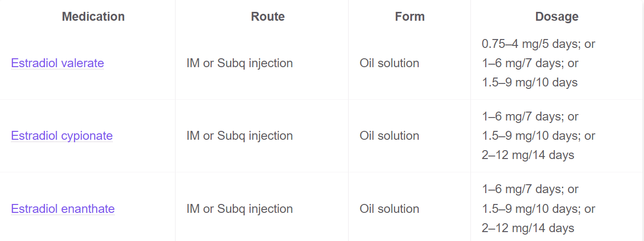Screen dimensions: 644x241
Task: Click the 0.75–4 mg/5 days dosage text
Action: [x=533, y=44]
